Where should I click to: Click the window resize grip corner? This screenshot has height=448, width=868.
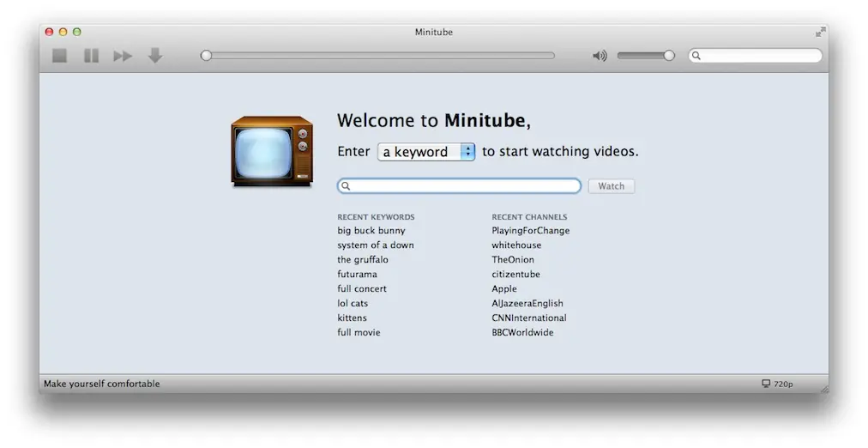824,390
